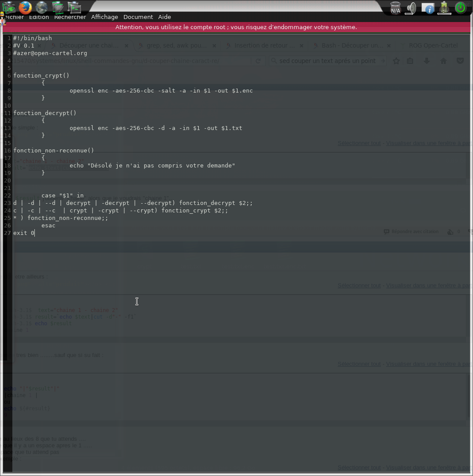473x476 pixels.
Task: Click '#azer@open-cartel.org' comment line
Action: [x=50, y=53]
